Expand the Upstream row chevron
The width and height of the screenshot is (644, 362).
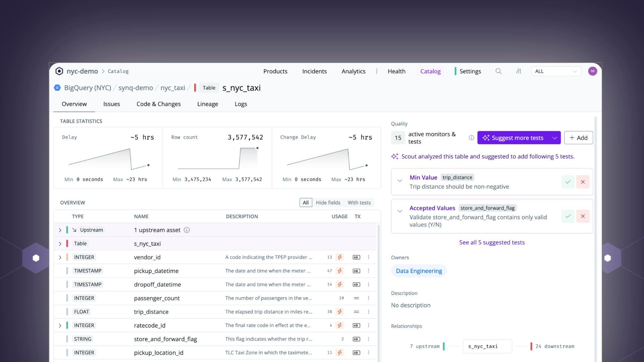tap(60, 230)
